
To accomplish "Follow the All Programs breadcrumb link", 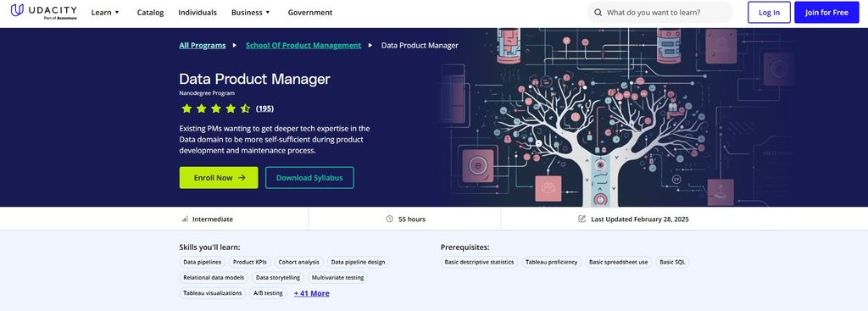I will [x=203, y=46].
